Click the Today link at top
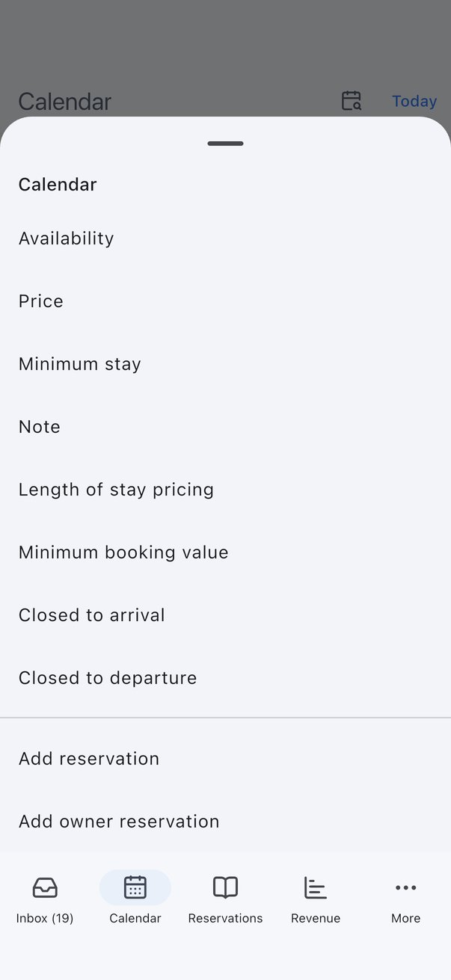The image size is (451, 980). point(414,101)
